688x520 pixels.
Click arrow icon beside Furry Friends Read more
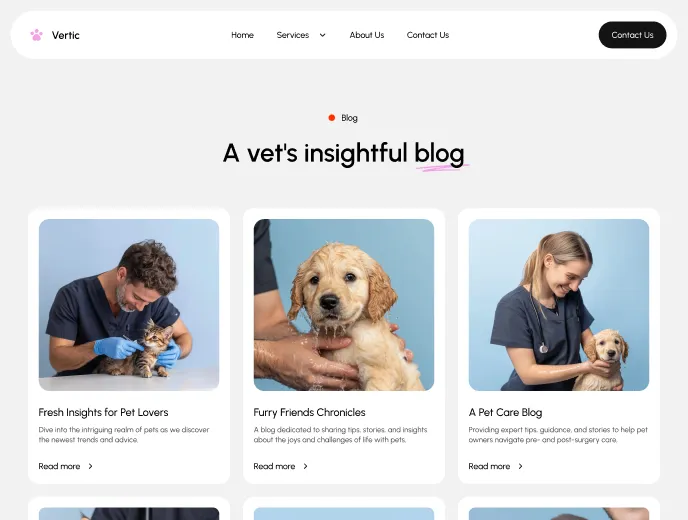305,466
